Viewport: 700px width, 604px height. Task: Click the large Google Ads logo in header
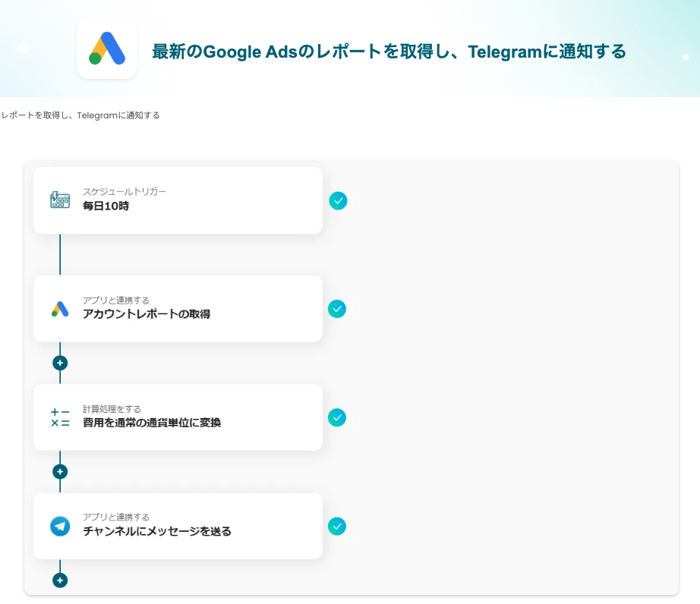107,49
